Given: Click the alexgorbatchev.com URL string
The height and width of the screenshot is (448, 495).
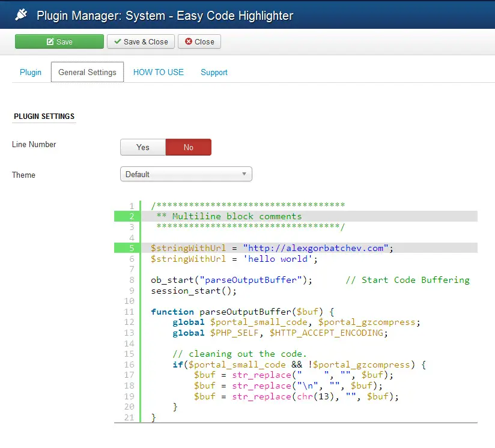Looking at the screenshot, I should click(x=316, y=248).
